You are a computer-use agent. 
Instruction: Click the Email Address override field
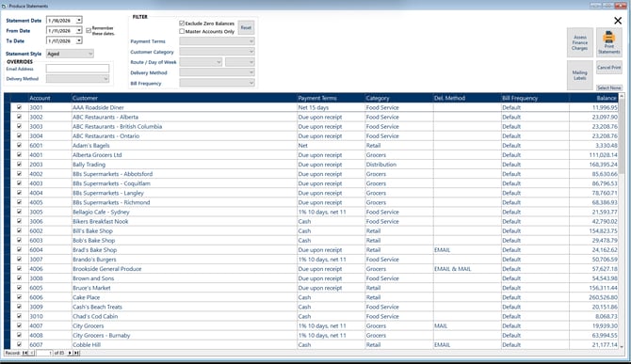click(x=77, y=69)
